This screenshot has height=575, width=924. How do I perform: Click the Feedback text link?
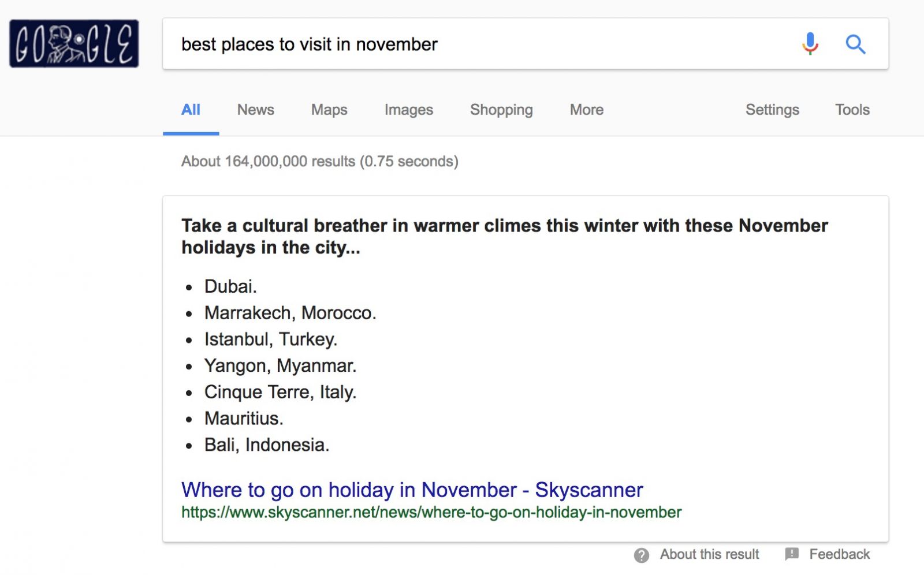point(839,554)
